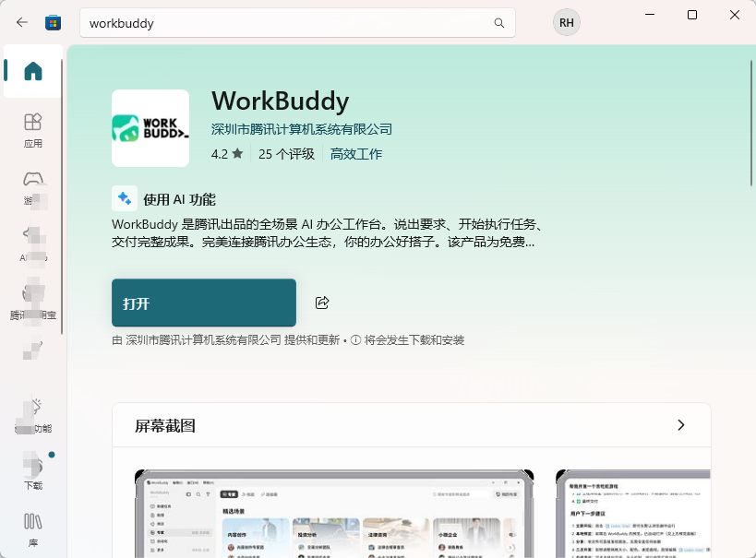Click the vertical scrollbar at right edge
The image size is (756, 558).
(750, 124)
